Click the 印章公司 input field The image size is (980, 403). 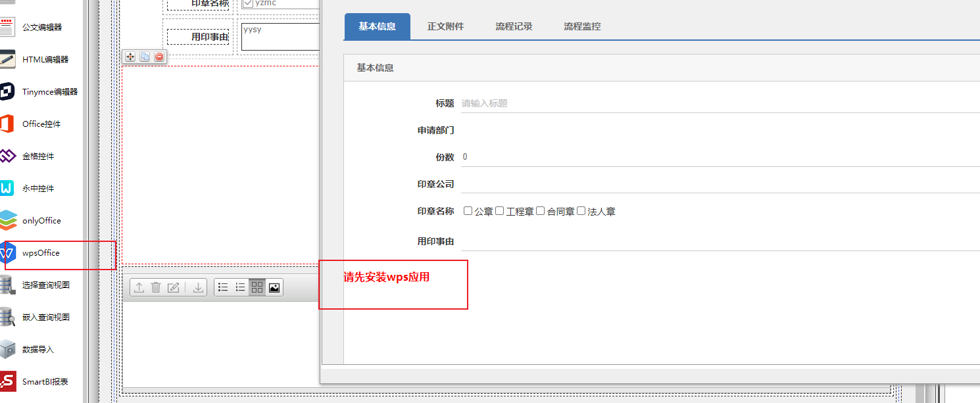[720, 184]
